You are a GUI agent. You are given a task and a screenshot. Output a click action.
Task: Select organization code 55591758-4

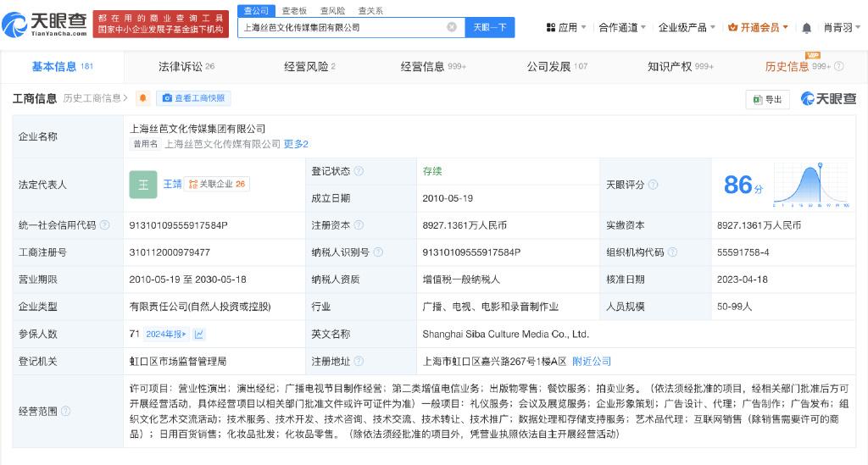pyautogui.click(x=743, y=252)
